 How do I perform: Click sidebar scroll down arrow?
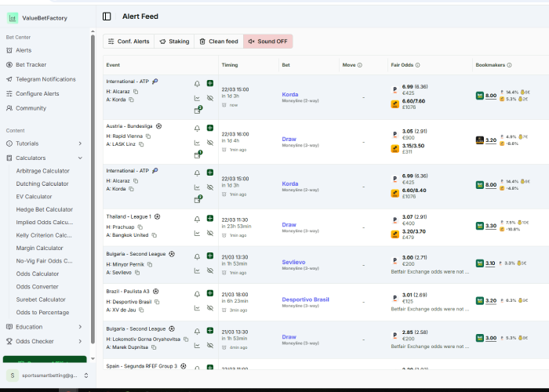tap(93, 359)
